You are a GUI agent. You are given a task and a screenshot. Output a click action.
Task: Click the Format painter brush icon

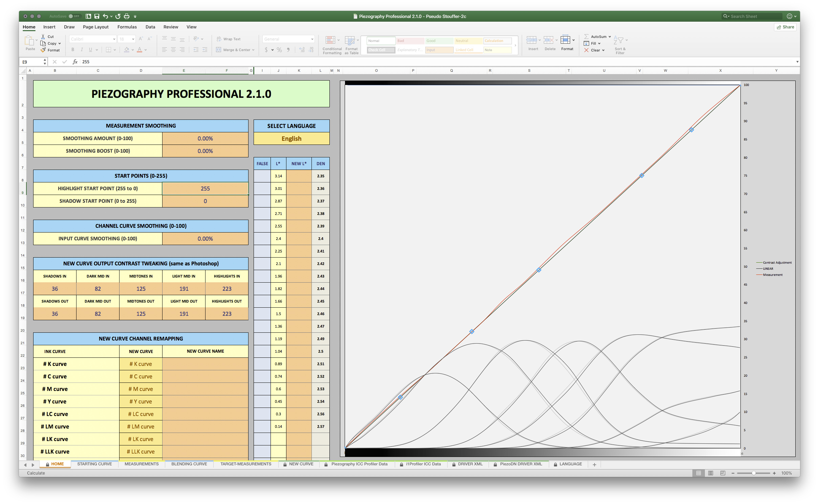[43, 50]
